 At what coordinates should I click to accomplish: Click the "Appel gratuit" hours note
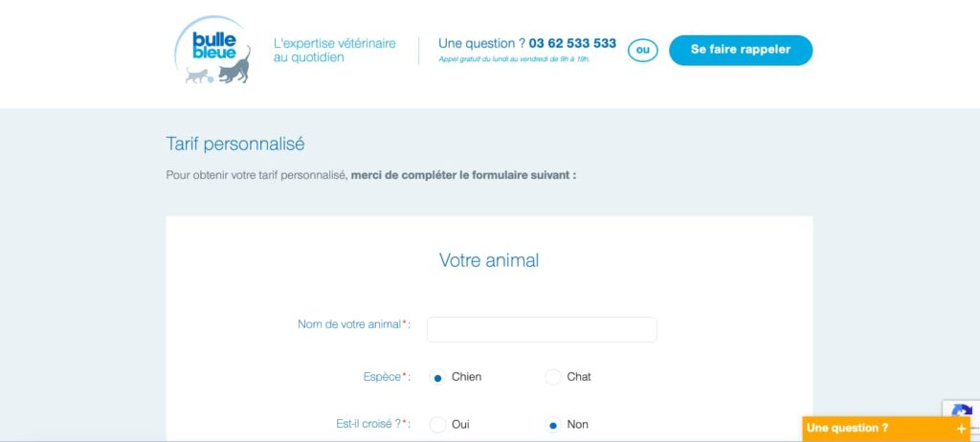(513, 58)
